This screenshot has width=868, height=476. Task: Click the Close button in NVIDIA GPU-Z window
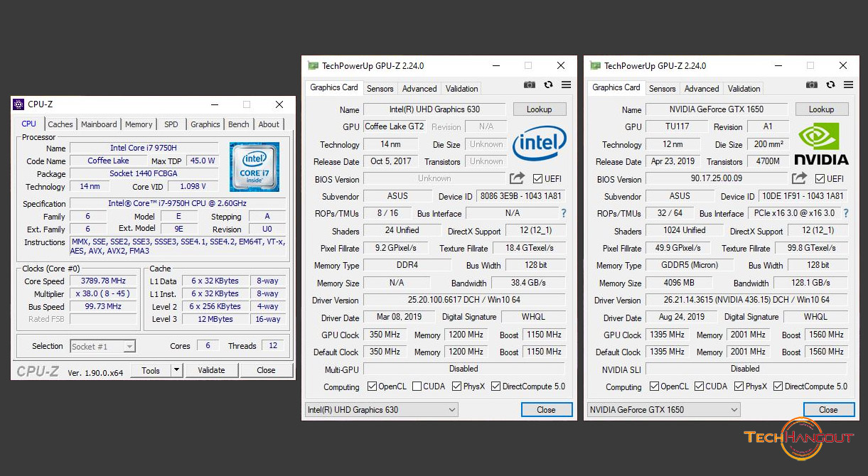(828, 410)
